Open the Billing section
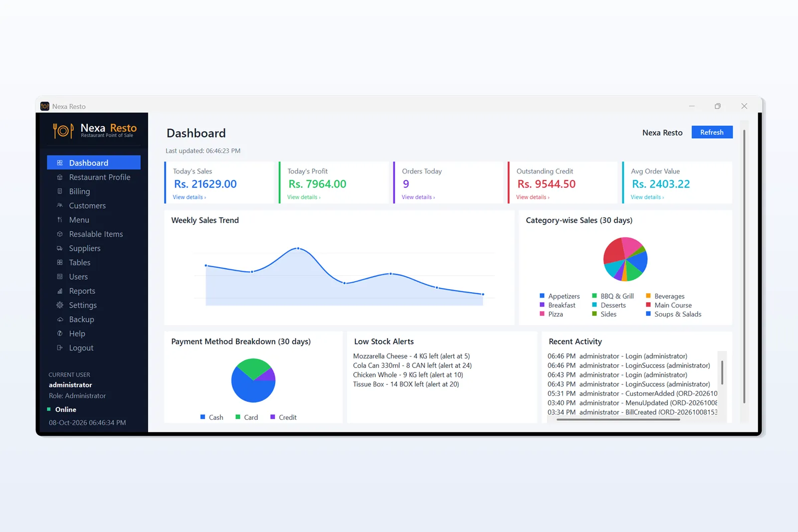 (94, 191)
